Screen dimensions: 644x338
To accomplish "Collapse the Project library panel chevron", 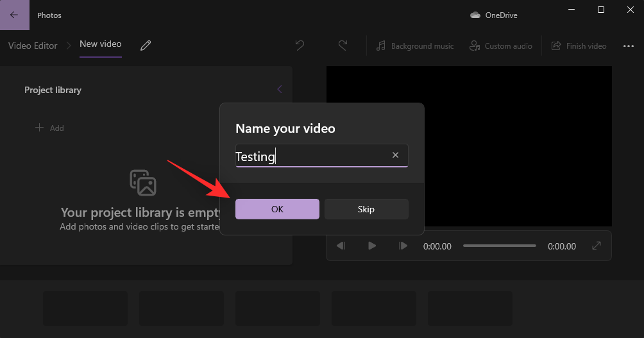I will tap(280, 89).
